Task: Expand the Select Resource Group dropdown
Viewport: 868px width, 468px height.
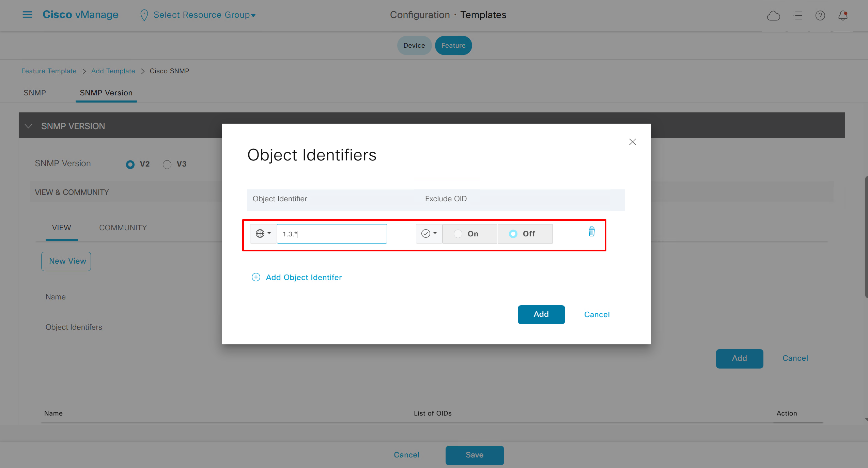Action: [x=204, y=15]
